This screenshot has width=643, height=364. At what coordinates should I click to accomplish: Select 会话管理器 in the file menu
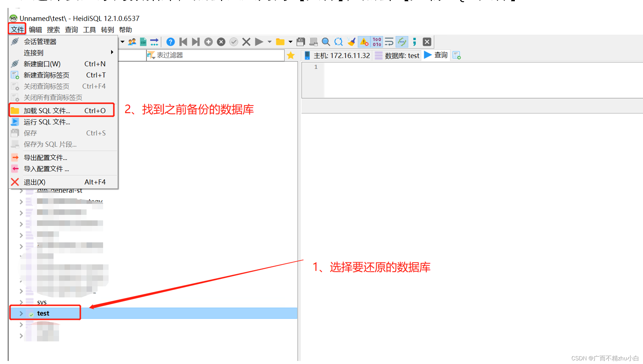(63, 42)
